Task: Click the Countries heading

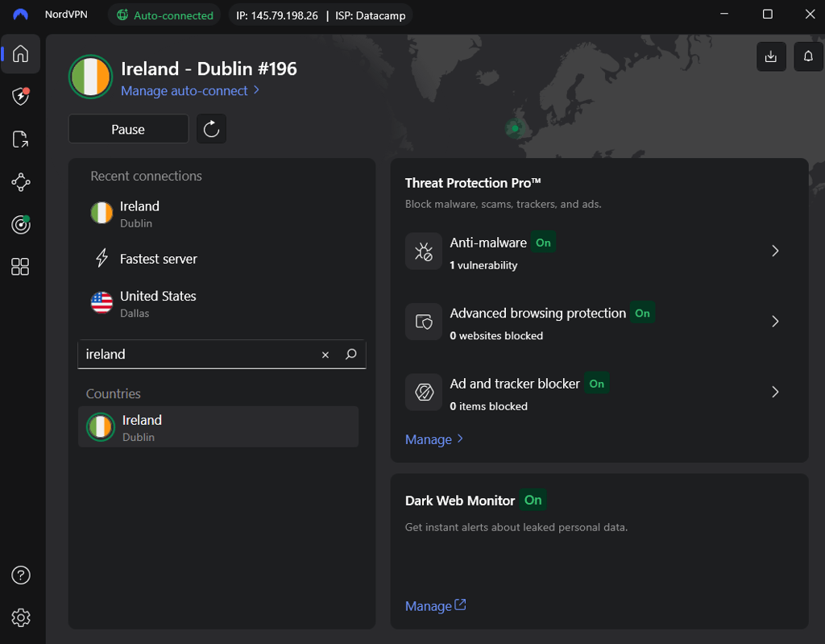Action: [113, 394]
